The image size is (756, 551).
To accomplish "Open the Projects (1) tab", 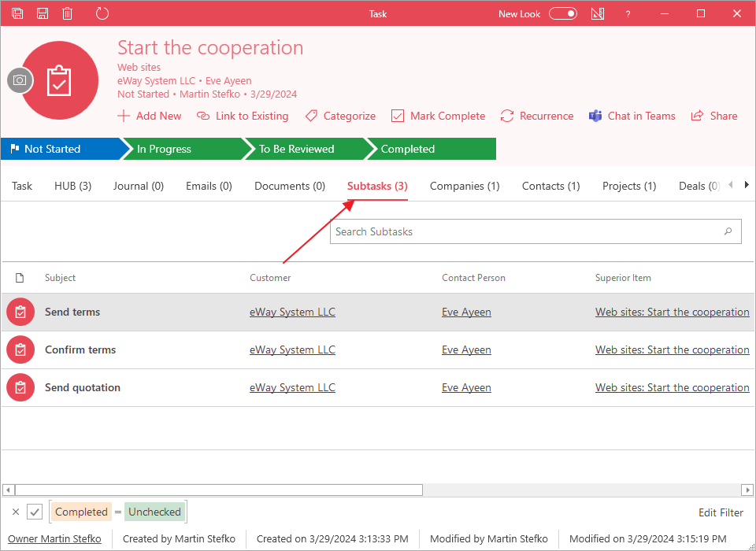I will 629,186.
